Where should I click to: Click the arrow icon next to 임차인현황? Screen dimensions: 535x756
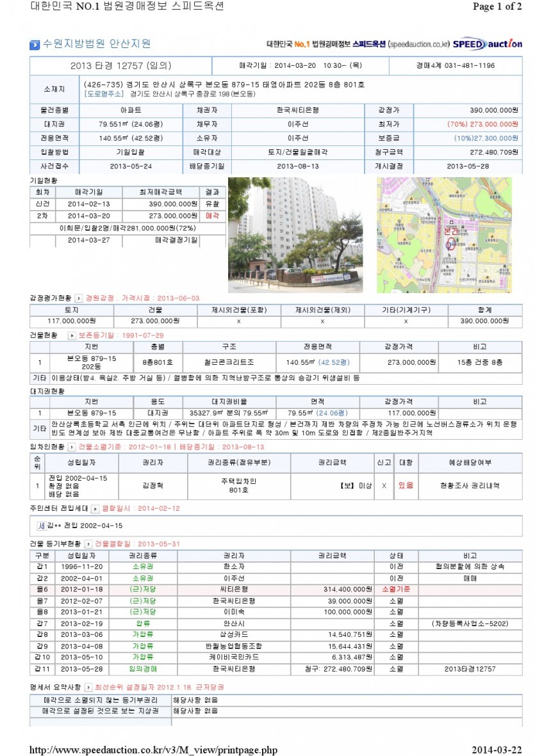pos(72,447)
